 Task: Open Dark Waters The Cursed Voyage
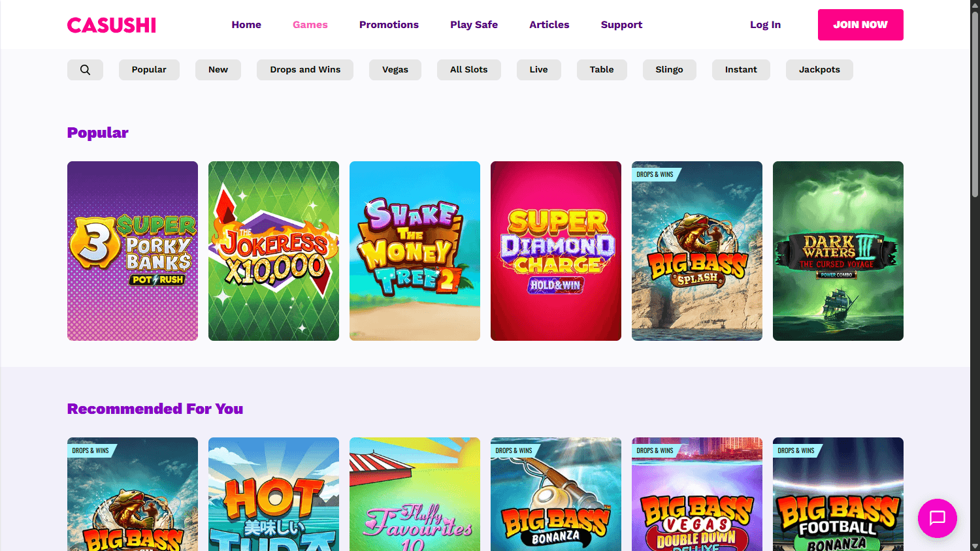[838, 251]
